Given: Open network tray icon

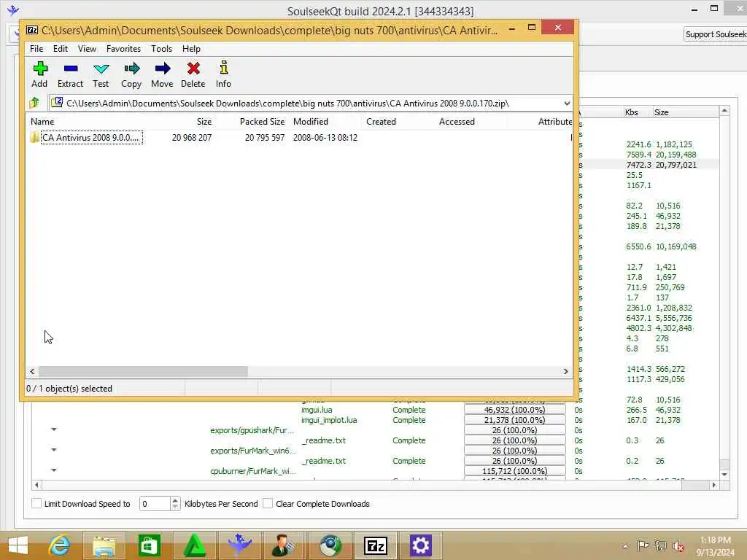Looking at the screenshot, I should click(x=661, y=545).
